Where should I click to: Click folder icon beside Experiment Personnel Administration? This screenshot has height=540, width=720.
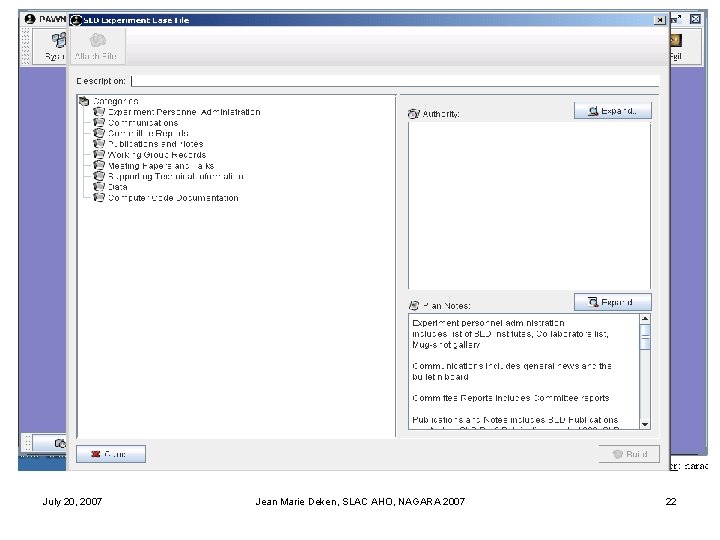click(x=99, y=112)
